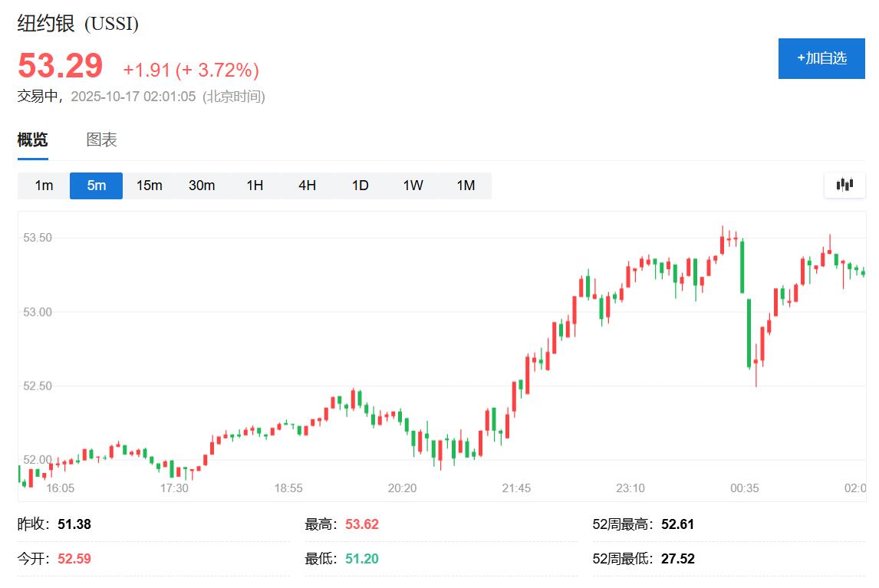
Task: Click the current price 53.29
Action: (60, 66)
